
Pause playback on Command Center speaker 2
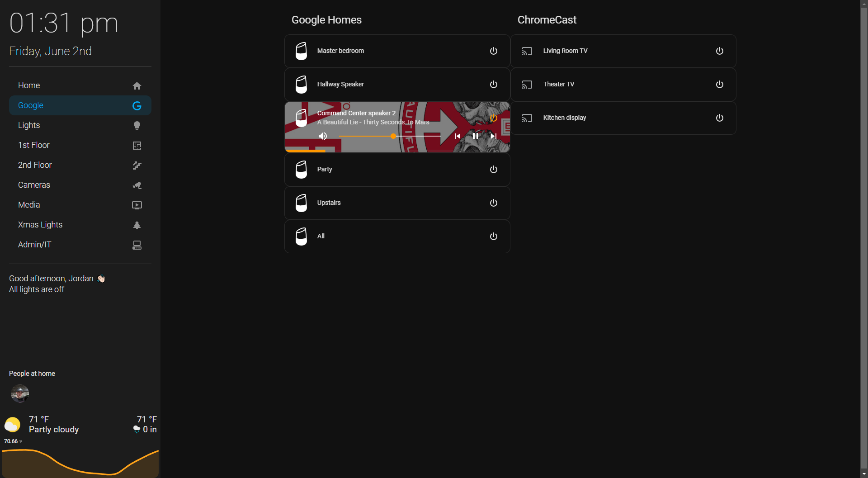475,136
